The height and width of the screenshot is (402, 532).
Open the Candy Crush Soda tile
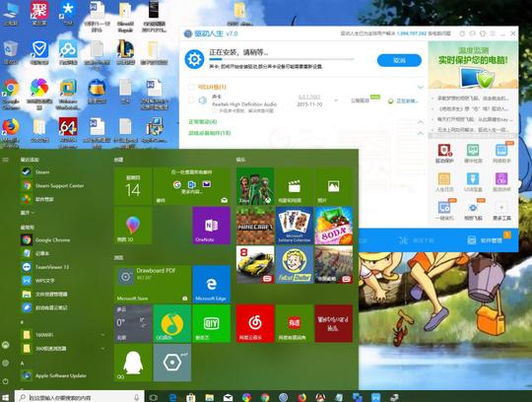click(x=334, y=226)
